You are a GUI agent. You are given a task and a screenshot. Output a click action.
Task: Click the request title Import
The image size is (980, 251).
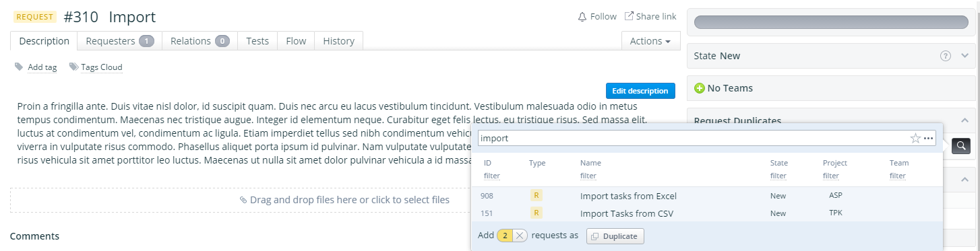132,17
